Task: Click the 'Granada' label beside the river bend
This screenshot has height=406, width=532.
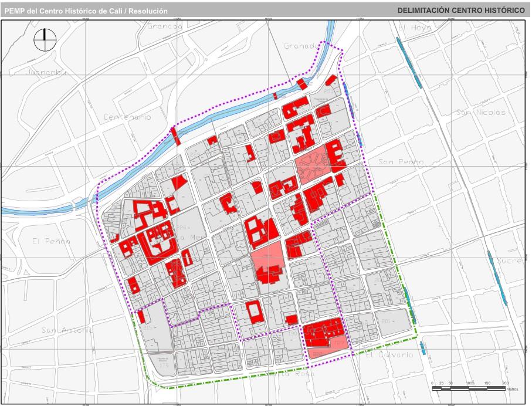Action: (301, 46)
